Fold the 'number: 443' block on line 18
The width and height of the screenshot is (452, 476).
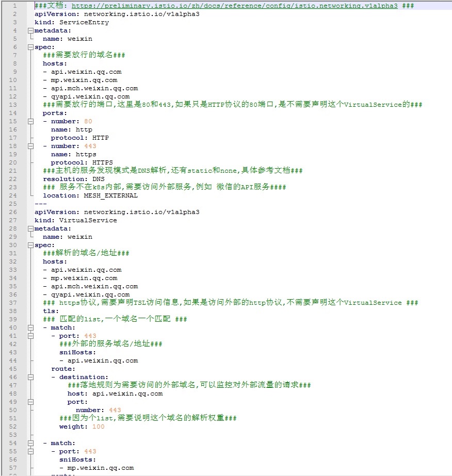click(x=31, y=146)
